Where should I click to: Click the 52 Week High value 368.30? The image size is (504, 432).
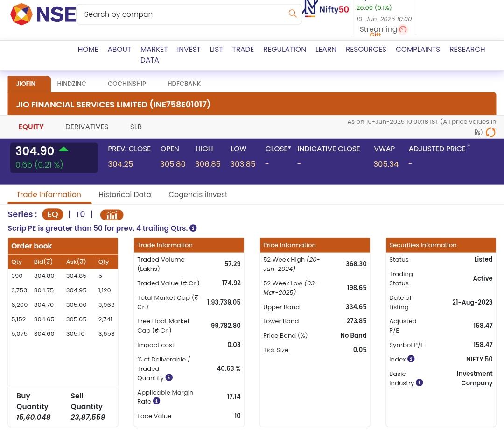pos(356,264)
